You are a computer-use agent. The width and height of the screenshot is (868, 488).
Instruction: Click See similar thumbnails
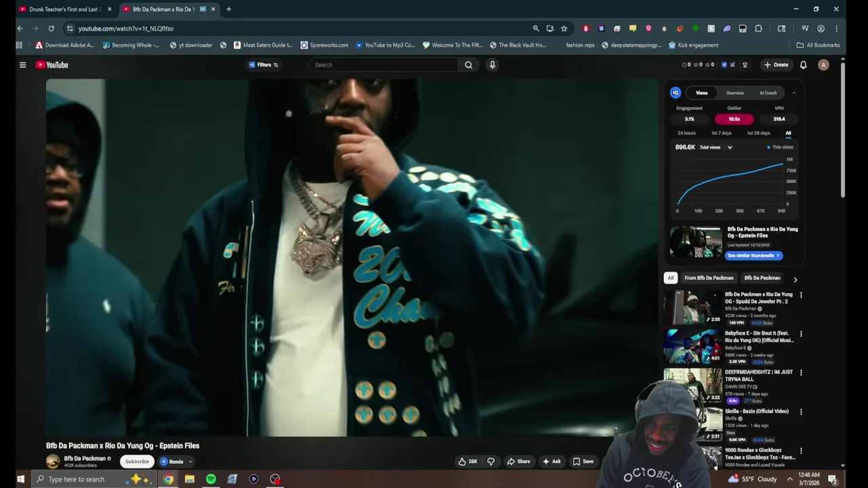pyautogui.click(x=753, y=256)
